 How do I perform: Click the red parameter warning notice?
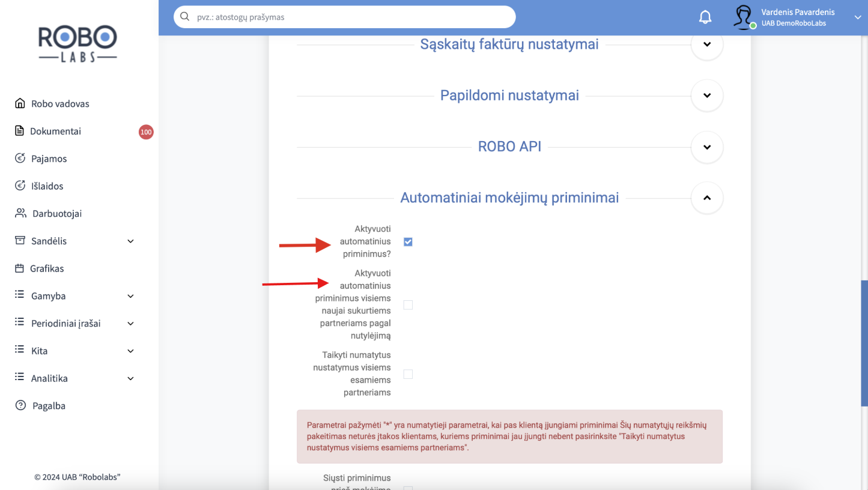point(509,437)
